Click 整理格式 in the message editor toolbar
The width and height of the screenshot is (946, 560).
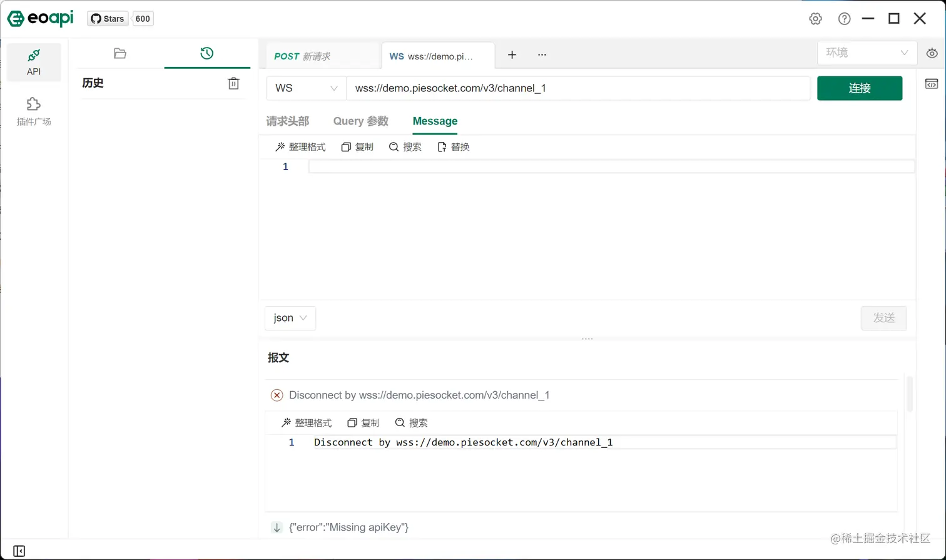click(x=300, y=147)
